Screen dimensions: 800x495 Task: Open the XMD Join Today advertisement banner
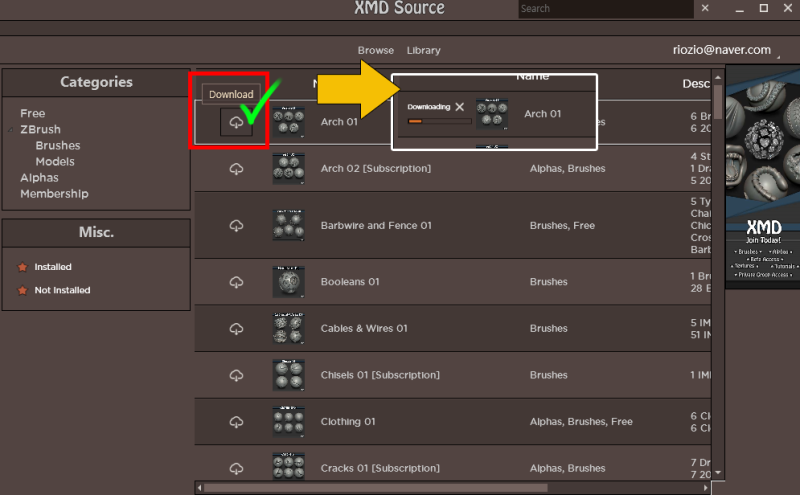point(763,177)
